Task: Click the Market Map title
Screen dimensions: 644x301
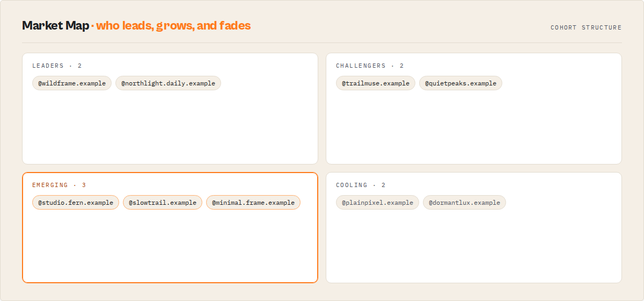Action: point(55,25)
